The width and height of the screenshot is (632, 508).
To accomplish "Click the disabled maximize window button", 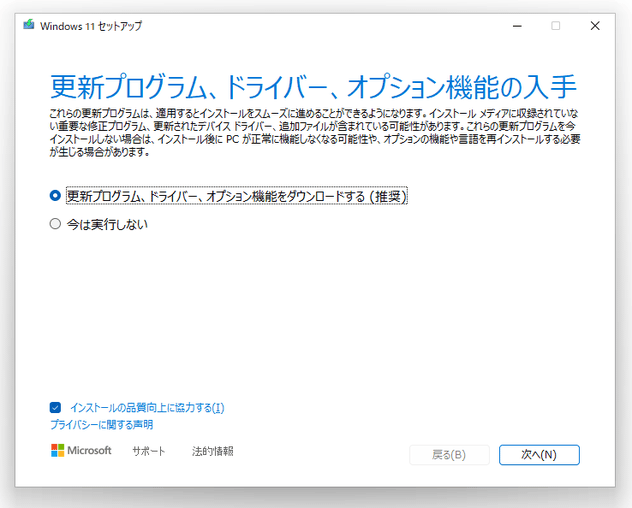I will 555,26.
